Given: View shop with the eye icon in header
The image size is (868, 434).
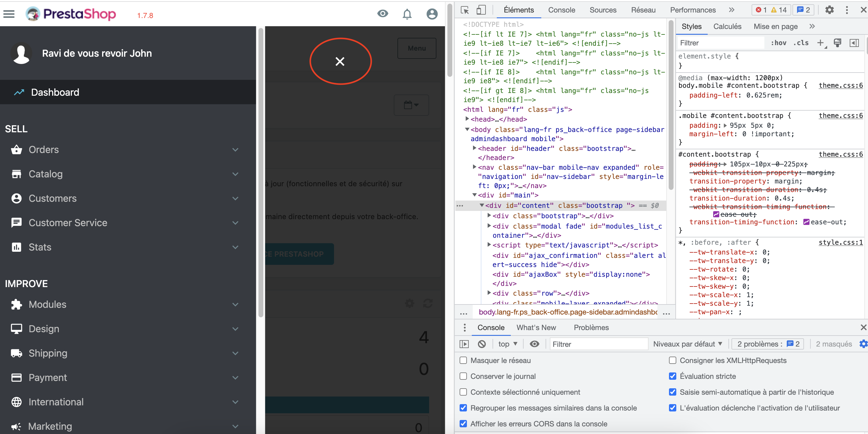Looking at the screenshot, I should click(383, 13).
